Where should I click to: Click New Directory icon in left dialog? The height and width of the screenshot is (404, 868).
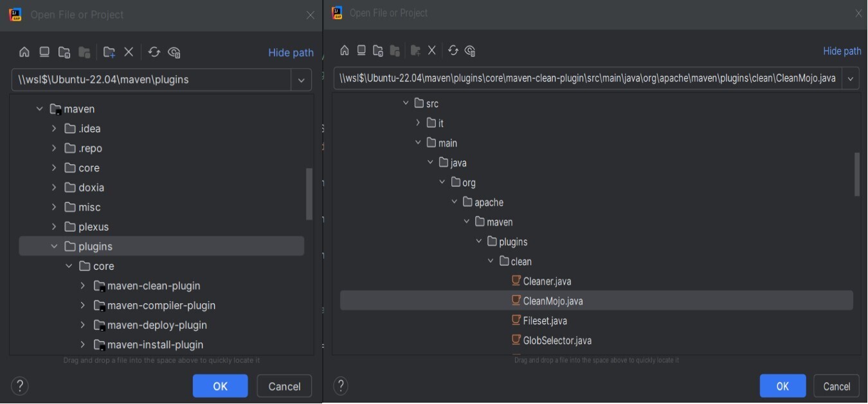click(109, 52)
